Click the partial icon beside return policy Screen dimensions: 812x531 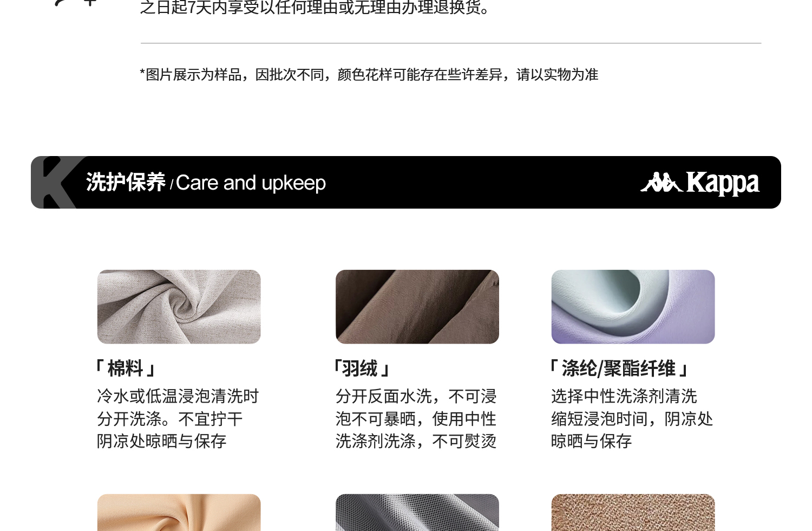click(x=76, y=3)
